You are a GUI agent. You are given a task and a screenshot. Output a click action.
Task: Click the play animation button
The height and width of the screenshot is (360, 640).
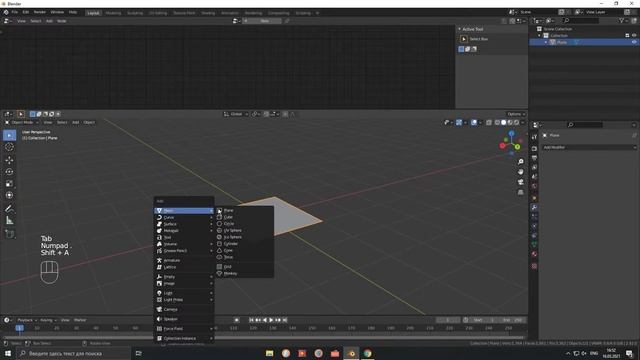tap(271, 320)
